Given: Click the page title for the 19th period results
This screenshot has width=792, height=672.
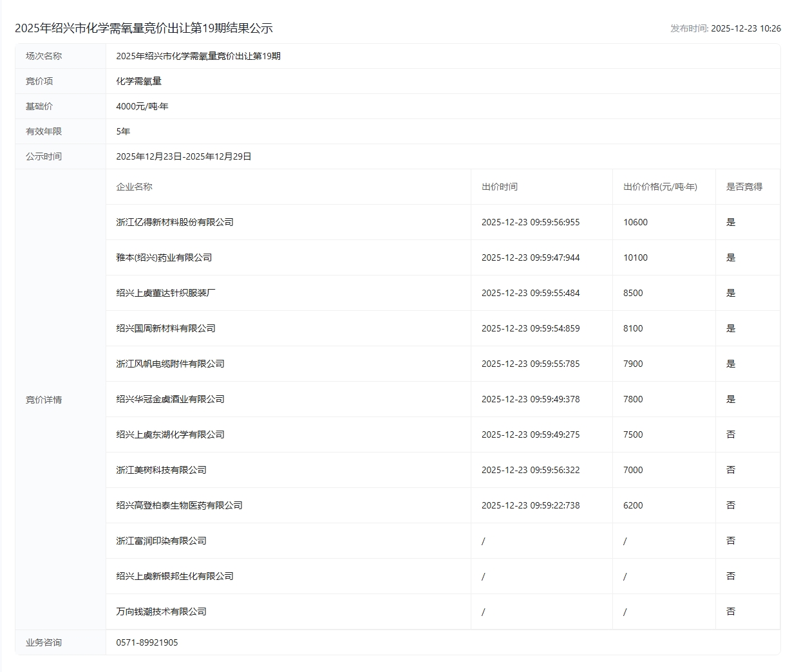Looking at the screenshot, I should (144, 28).
